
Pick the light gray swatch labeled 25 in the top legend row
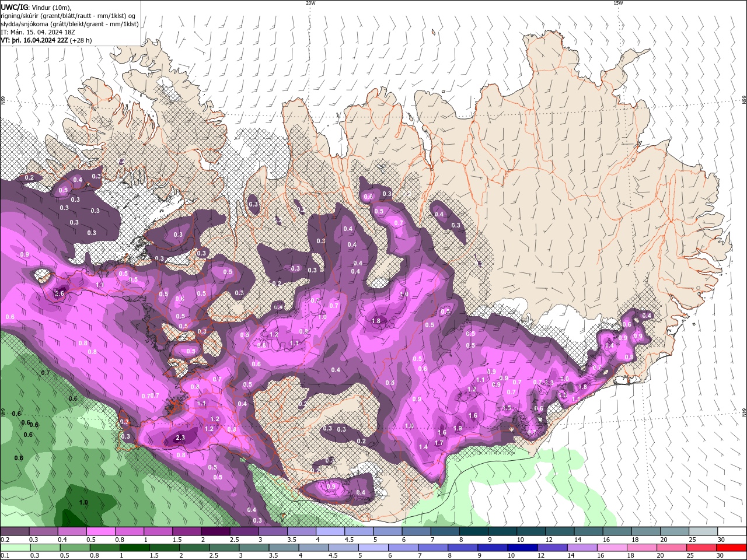pos(703,531)
